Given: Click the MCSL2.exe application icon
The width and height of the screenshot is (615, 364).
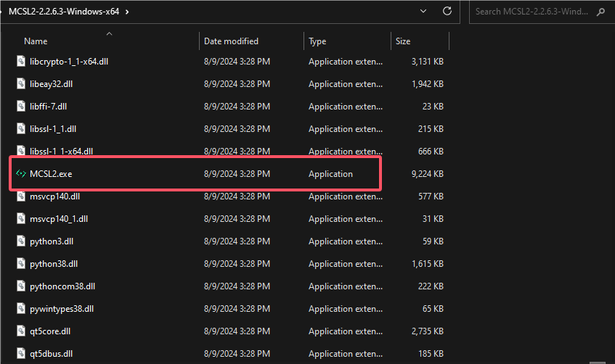Looking at the screenshot, I should [21, 173].
